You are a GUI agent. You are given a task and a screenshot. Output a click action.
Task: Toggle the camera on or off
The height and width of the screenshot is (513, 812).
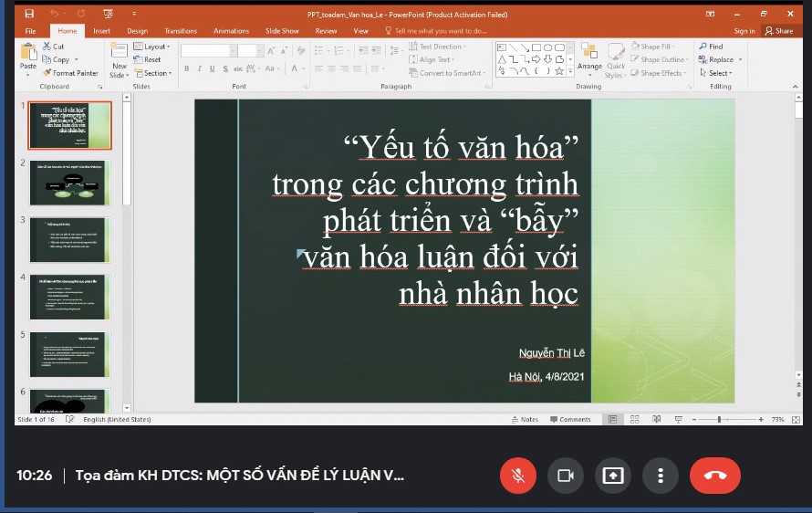565,476
